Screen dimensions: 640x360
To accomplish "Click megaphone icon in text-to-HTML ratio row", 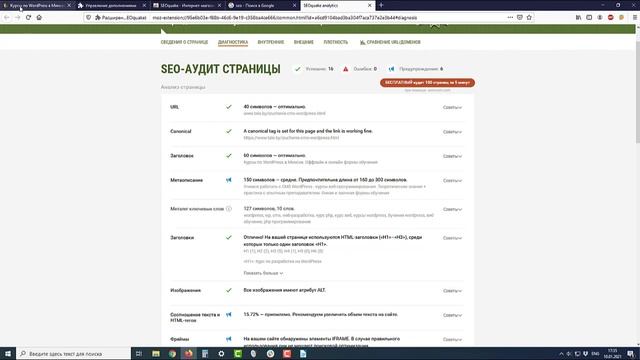I will pyautogui.click(x=229, y=315).
